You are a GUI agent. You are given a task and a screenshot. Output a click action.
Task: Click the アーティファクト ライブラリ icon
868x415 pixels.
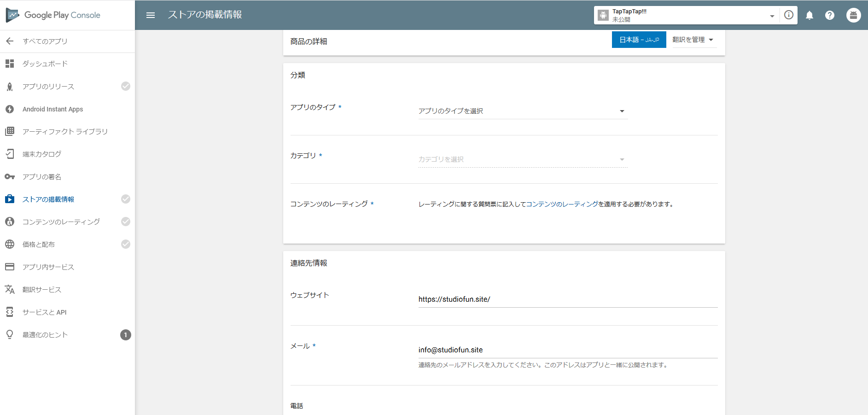coord(10,131)
